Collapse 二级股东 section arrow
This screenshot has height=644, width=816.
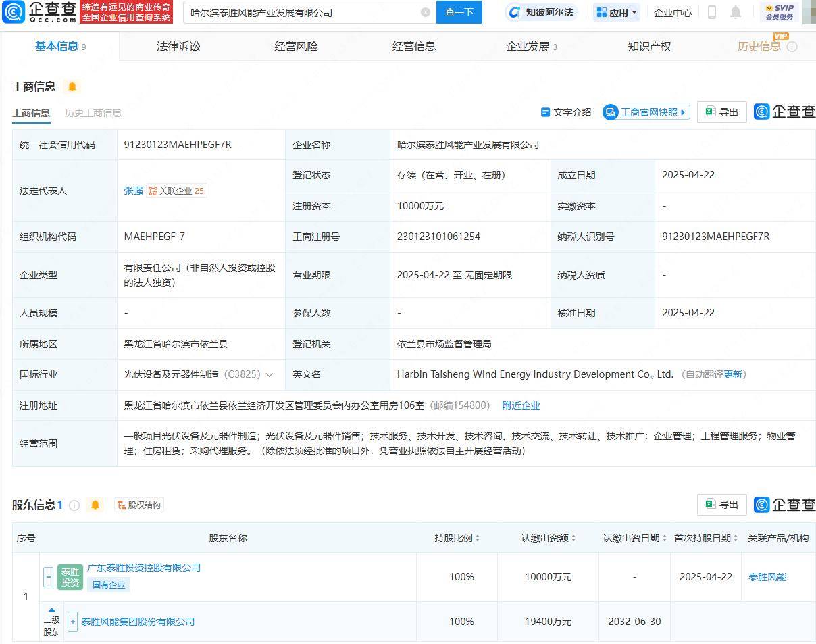(x=51, y=610)
